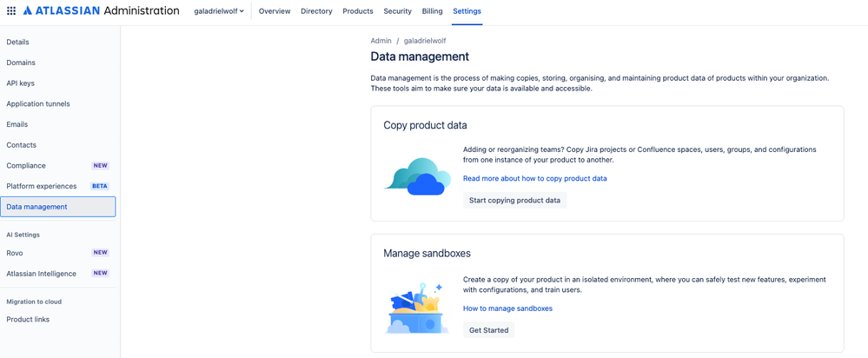Click the Copy product data card title
This screenshot has width=868, height=358.
tap(425, 125)
